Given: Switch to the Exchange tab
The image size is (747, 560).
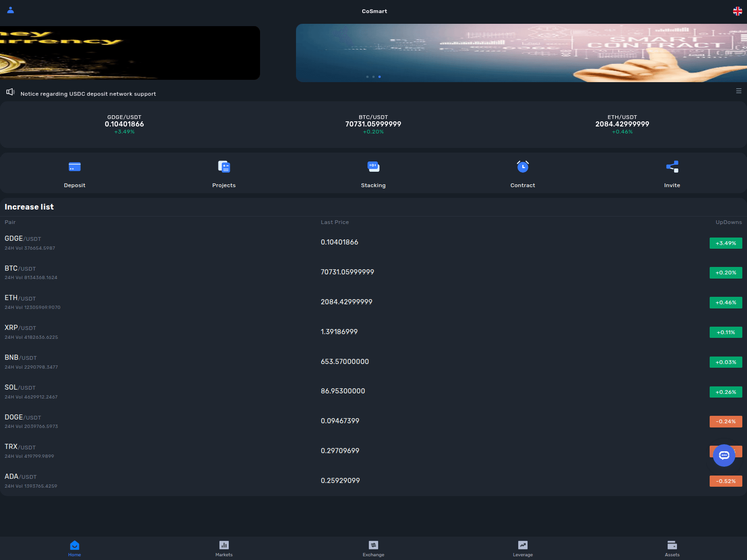Looking at the screenshot, I should pyautogui.click(x=373, y=548).
